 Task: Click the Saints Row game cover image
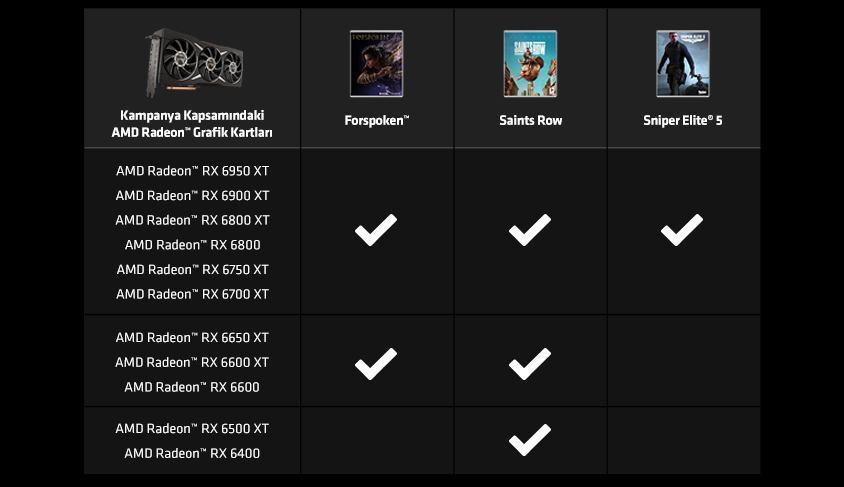point(530,63)
